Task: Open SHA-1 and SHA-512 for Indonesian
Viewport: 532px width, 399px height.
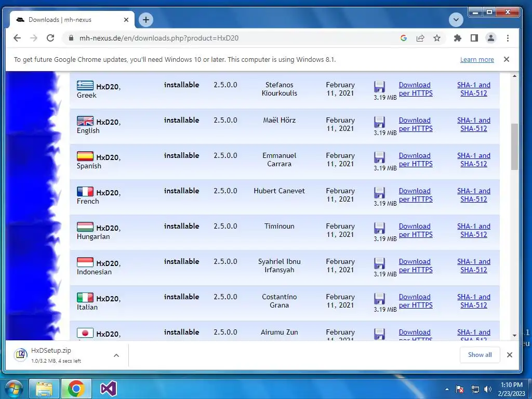Action: click(474, 265)
